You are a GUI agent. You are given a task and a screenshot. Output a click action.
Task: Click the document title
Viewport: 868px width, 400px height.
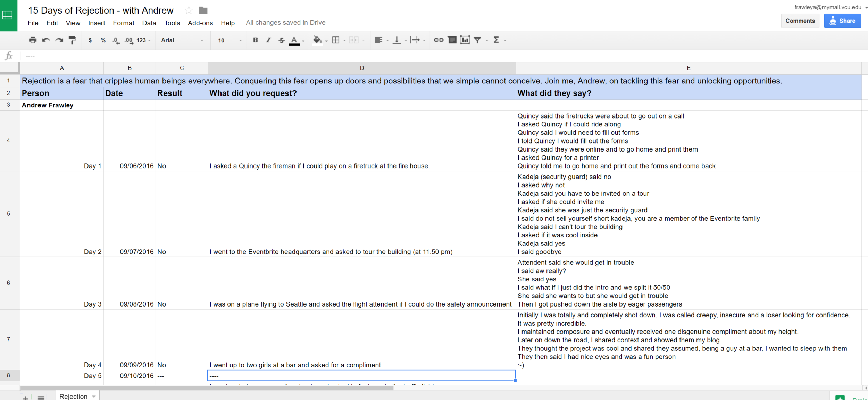pyautogui.click(x=101, y=10)
